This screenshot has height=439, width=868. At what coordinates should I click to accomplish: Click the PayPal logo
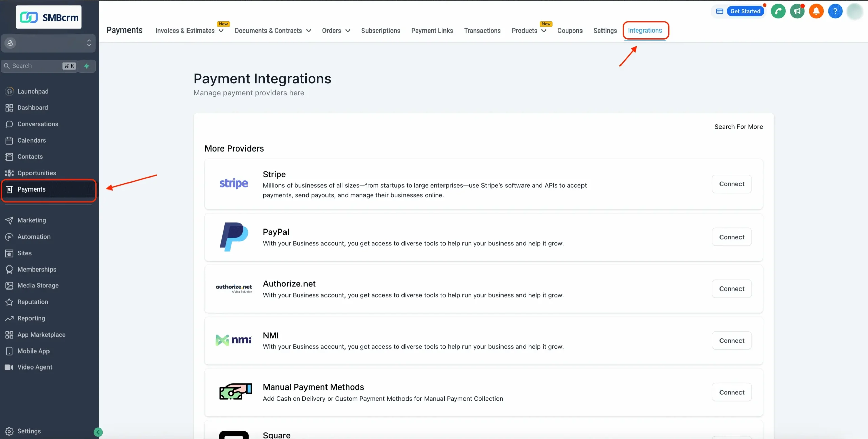tap(234, 237)
